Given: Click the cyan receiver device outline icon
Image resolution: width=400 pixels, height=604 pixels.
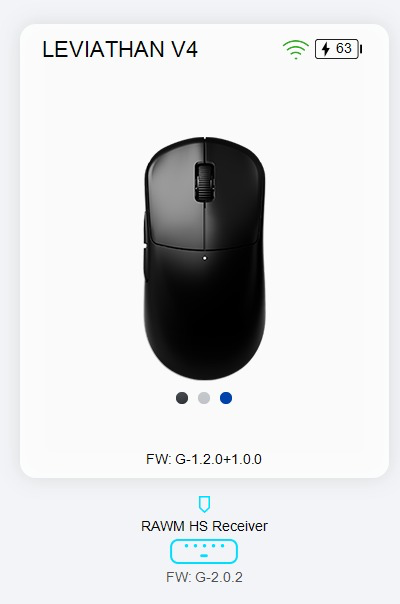Looking at the screenshot, I should click(x=204, y=551).
